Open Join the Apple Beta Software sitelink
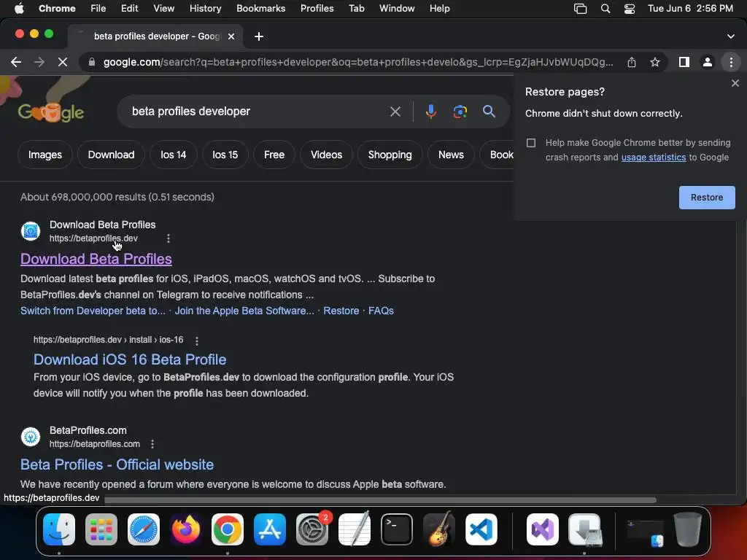 tap(244, 311)
